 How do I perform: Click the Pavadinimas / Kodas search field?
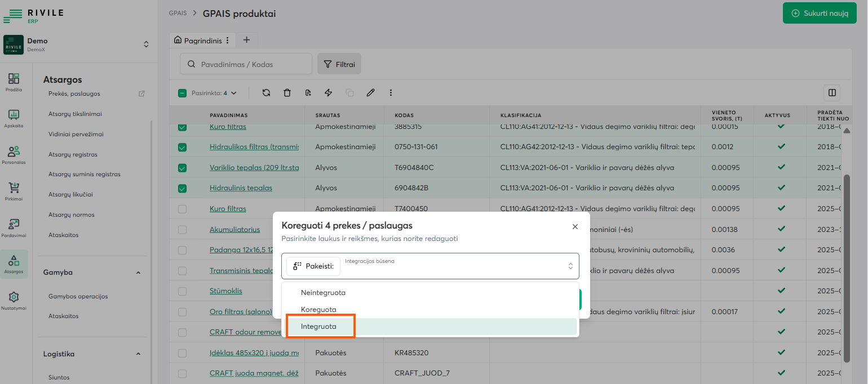[x=246, y=64]
